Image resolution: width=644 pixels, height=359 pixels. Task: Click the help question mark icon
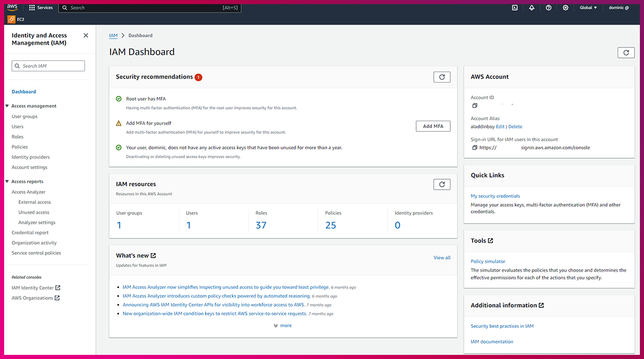point(549,8)
